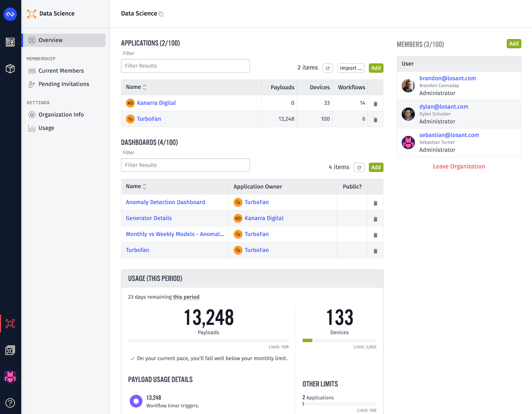Delete the Turbofan dashboard row
Viewport: 532px width, 414px height.
point(376,250)
